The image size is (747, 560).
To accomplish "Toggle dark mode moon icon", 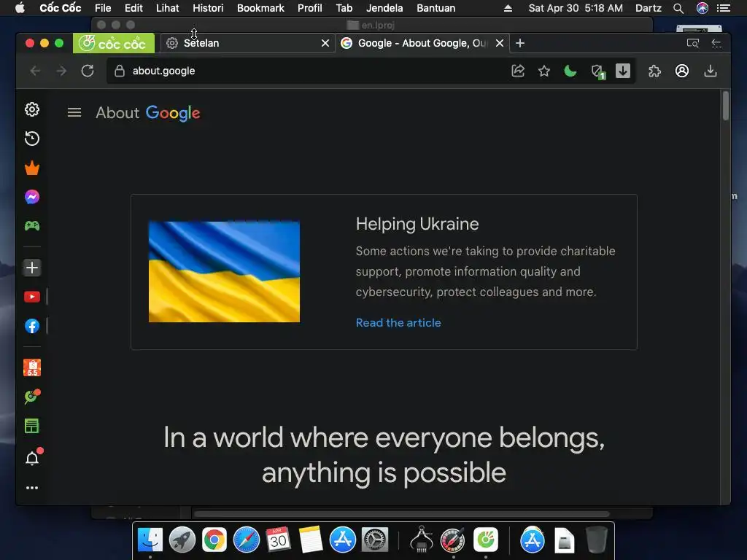I will pos(570,71).
